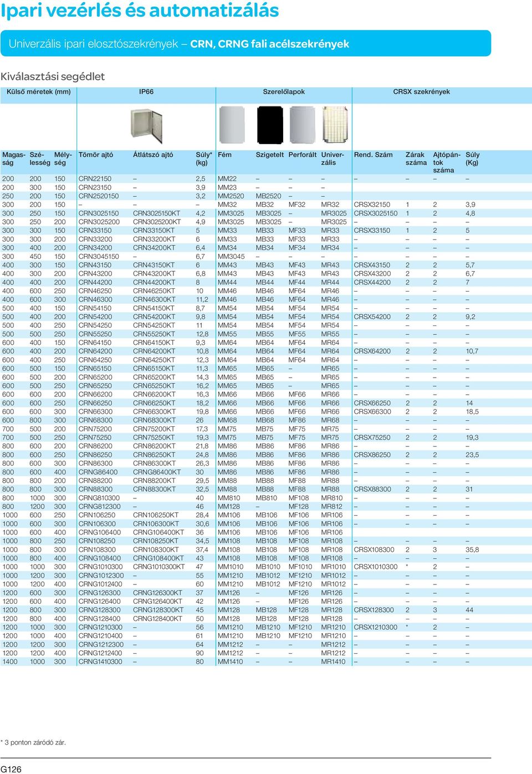The width and height of the screenshot is (532, 774).
Task: Click the 'Külső méretek (mm)' column group header
Action: 39,91
